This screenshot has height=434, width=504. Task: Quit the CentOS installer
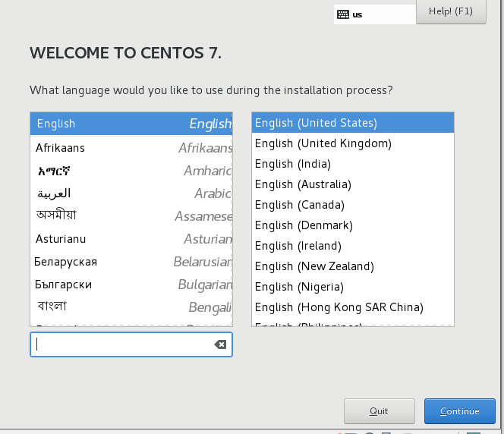[x=379, y=411]
